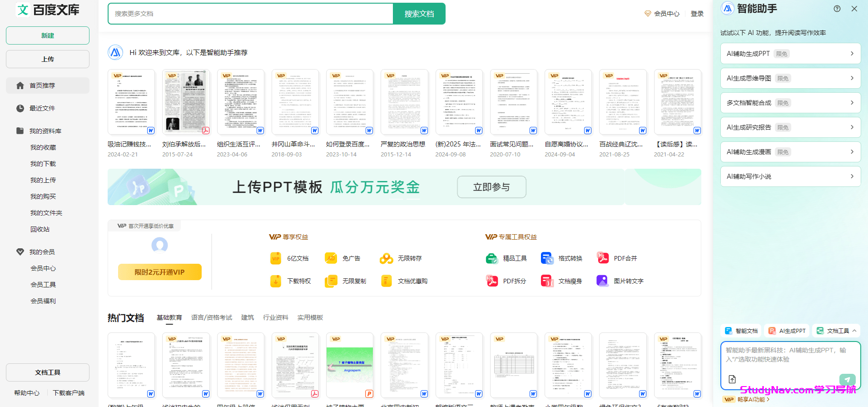Click the help question mark icon
Screen dimensions: 868x407
(x=837, y=9)
